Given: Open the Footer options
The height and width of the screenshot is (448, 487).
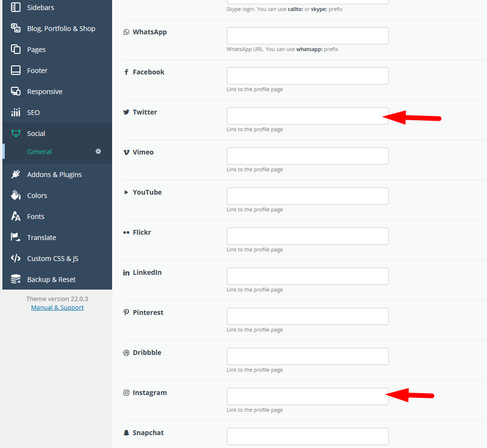Looking at the screenshot, I should tap(57, 71).
